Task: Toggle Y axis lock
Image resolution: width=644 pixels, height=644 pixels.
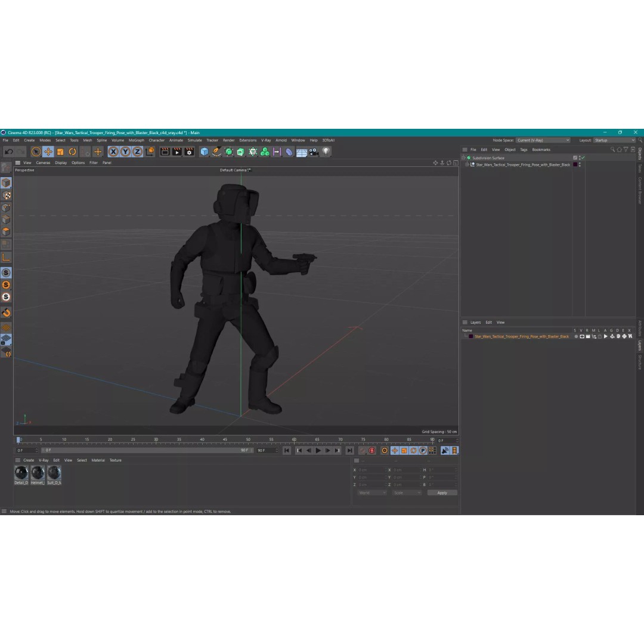Action: point(125,151)
